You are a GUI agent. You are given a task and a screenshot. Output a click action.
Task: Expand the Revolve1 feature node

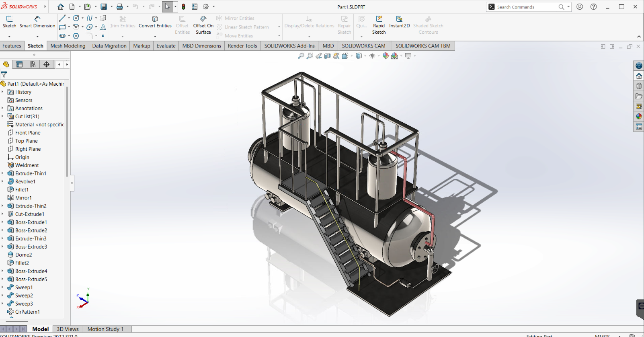[2, 181]
